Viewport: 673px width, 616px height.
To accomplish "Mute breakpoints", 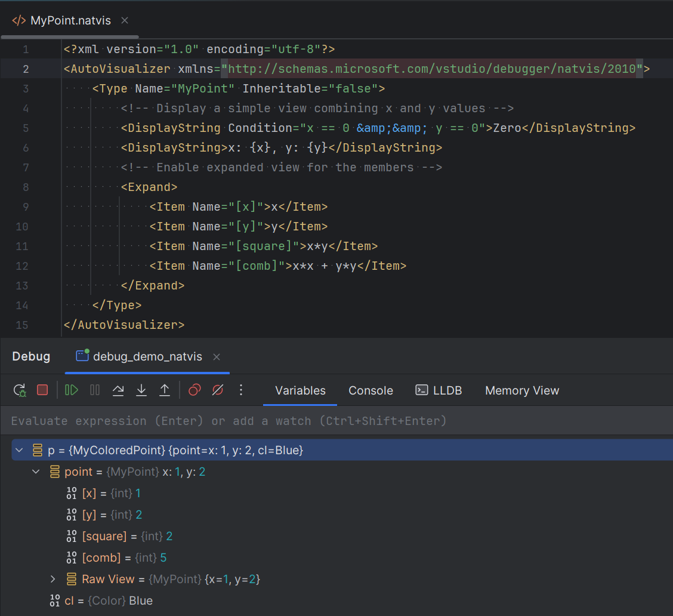I will tap(217, 390).
